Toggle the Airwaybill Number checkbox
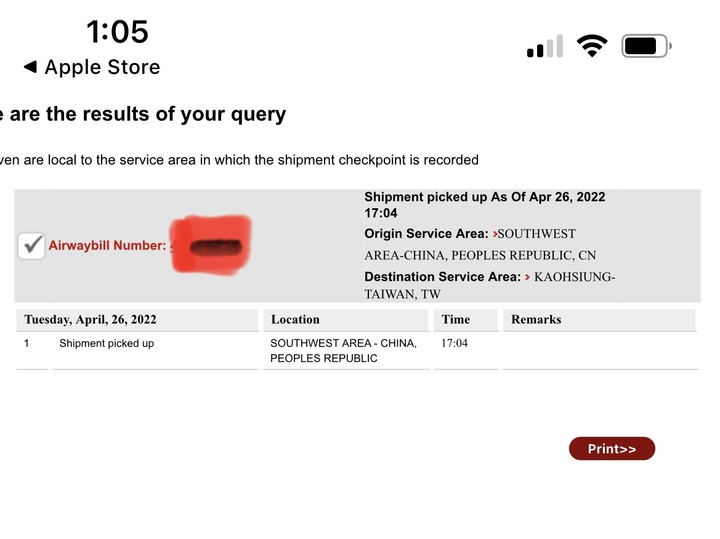Viewport: 720px width, 539px height. [31, 246]
